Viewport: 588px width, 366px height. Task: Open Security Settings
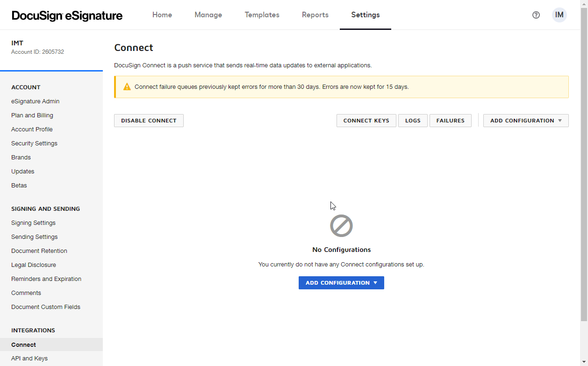34,144
